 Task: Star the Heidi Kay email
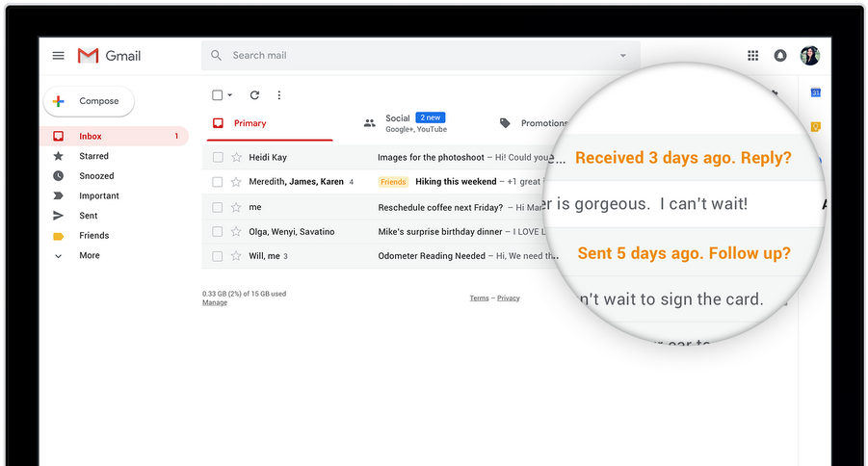point(236,157)
